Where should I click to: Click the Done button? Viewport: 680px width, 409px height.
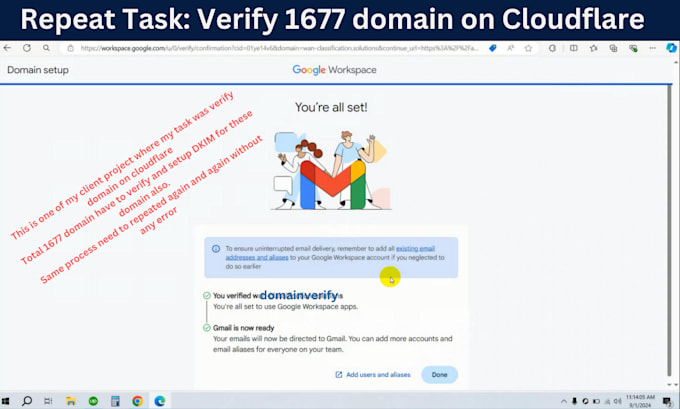point(439,375)
